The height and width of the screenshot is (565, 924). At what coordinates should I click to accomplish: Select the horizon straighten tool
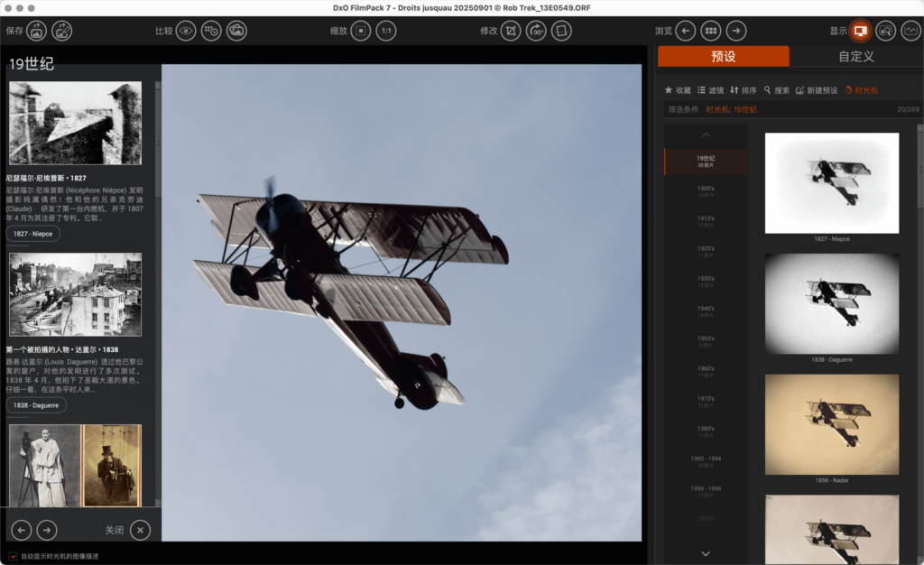click(561, 31)
